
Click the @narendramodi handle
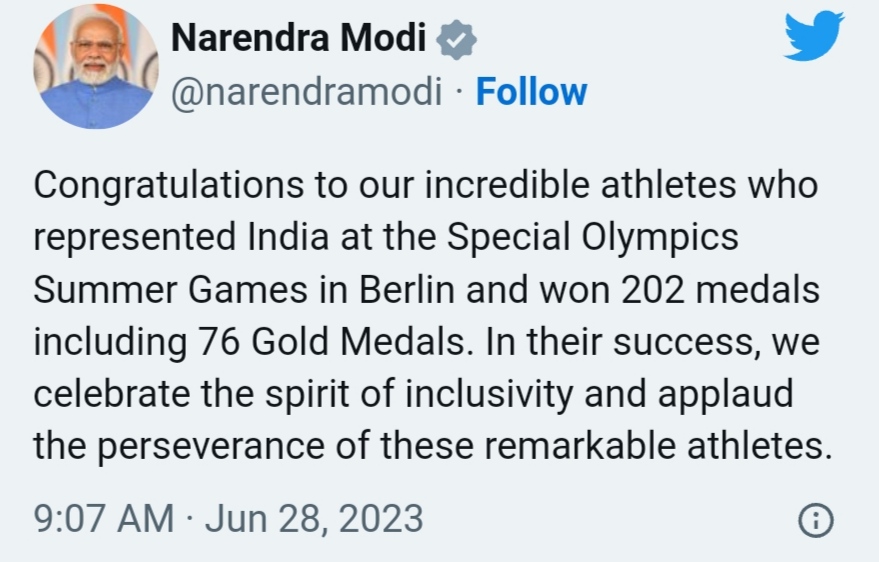point(307,92)
